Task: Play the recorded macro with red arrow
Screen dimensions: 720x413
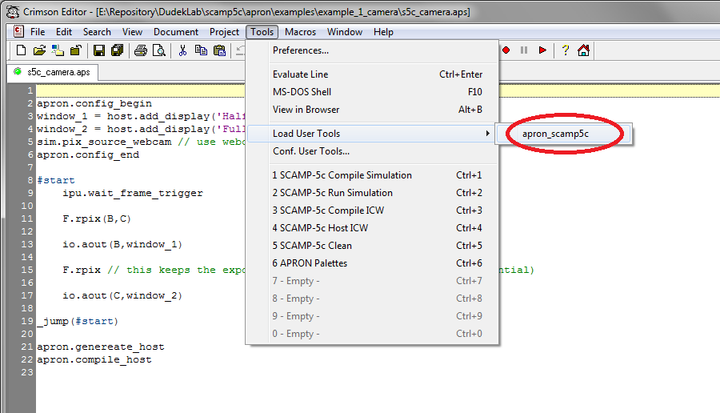Action: point(542,50)
